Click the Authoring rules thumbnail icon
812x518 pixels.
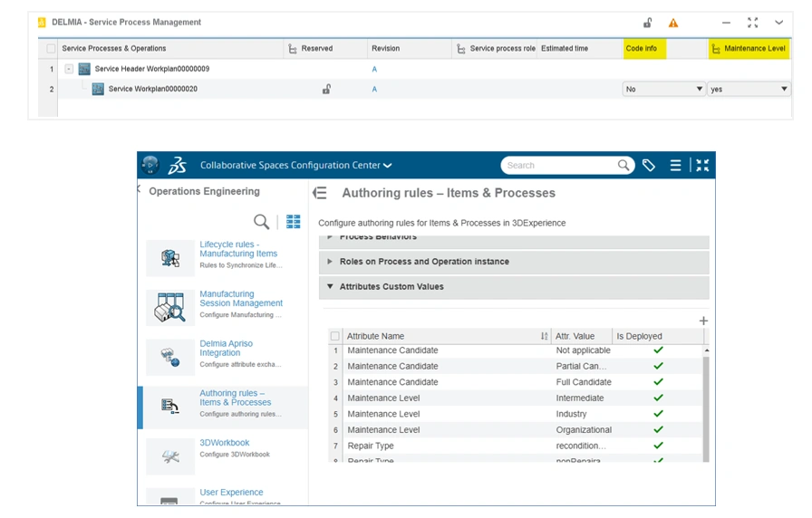(169, 407)
